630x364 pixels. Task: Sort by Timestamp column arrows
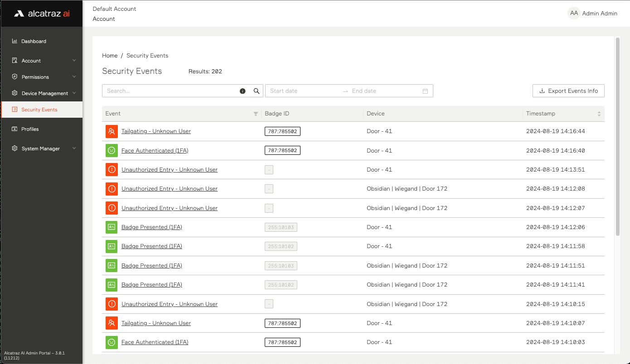(599, 114)
